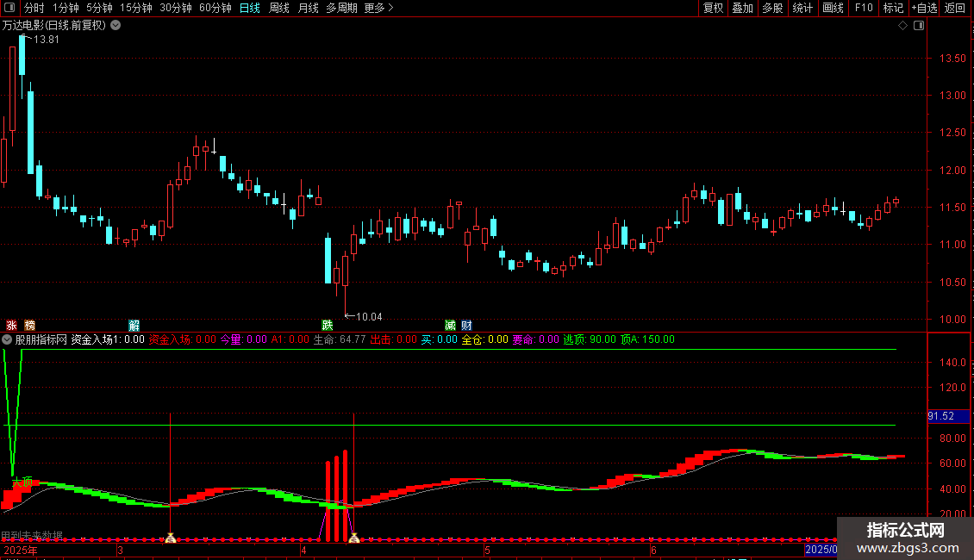Open F10 company information

(864, 8)
